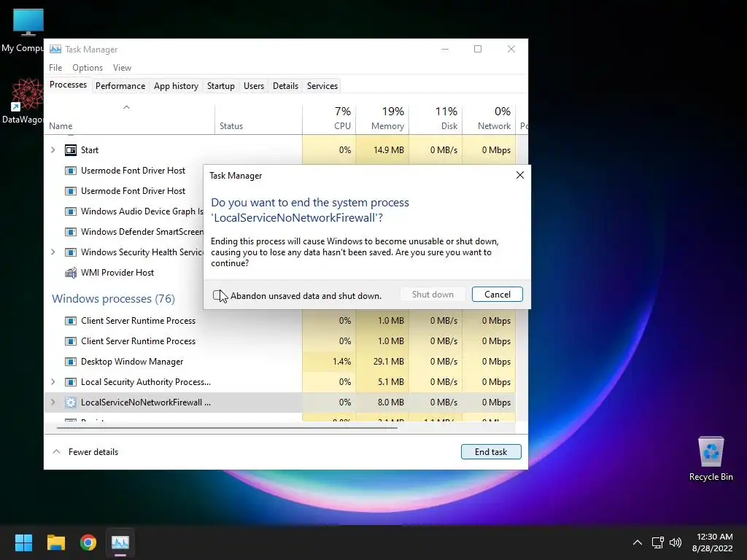Select the Users tab
747x560 pixels.
click(x=253, y=86)
